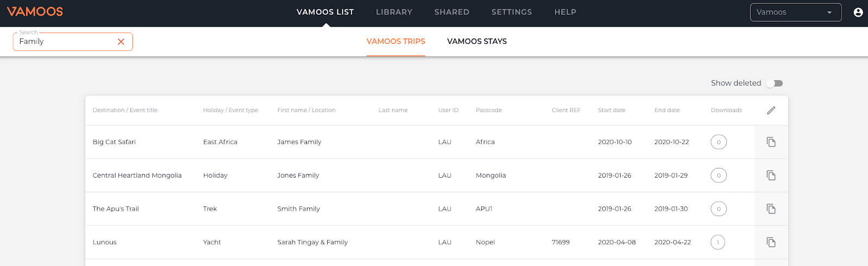Go to the Shared section
The height and width of the screenshot is (266, 868).
click(452, 12)
